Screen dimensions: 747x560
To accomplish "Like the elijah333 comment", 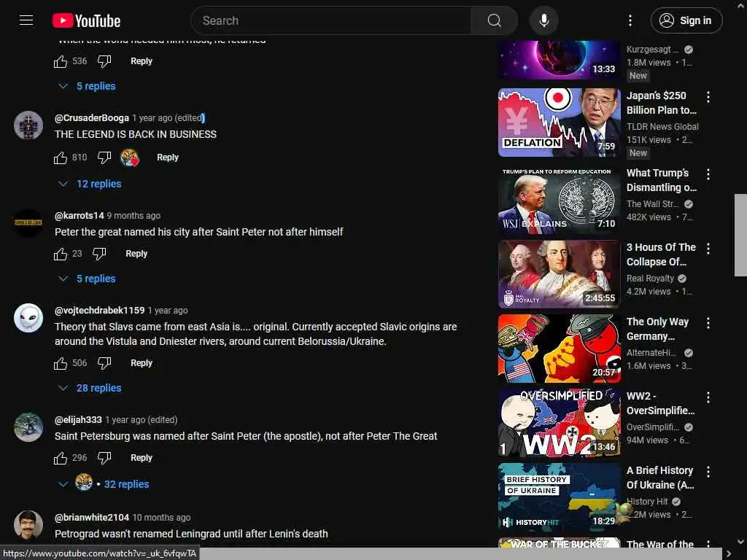I will click(61, 458).
